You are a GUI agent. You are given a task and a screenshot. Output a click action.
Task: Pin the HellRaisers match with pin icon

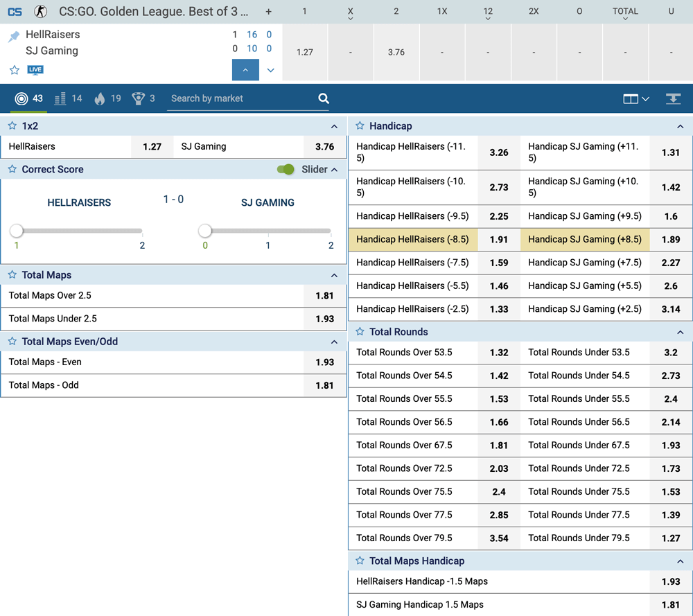click(14, 36)
